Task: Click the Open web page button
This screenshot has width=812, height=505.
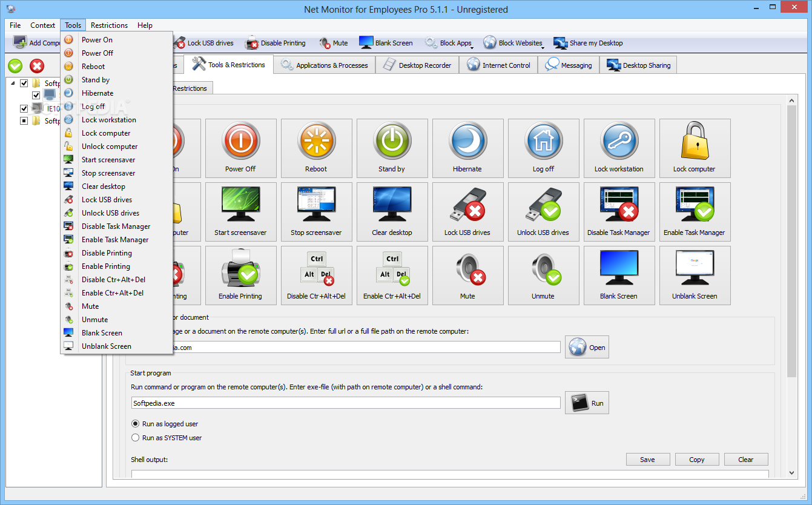Action: click(587, 348)
